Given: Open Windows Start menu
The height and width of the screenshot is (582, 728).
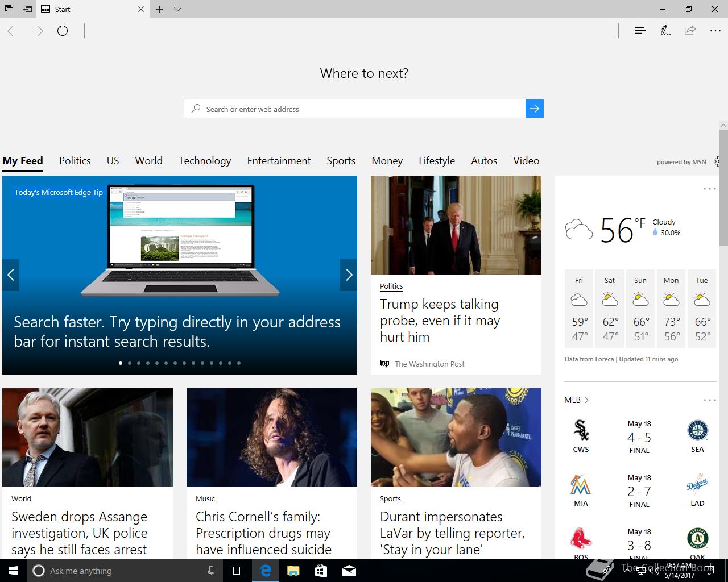Looking at the screenshot, I should click(14, 571).
